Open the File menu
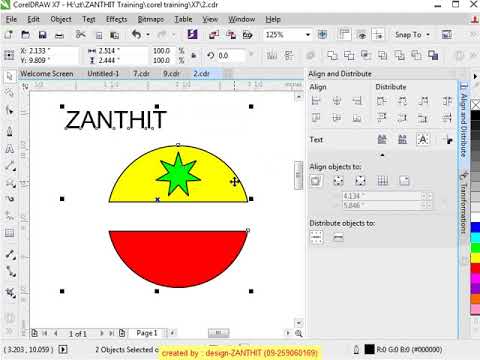 [11, 19]
